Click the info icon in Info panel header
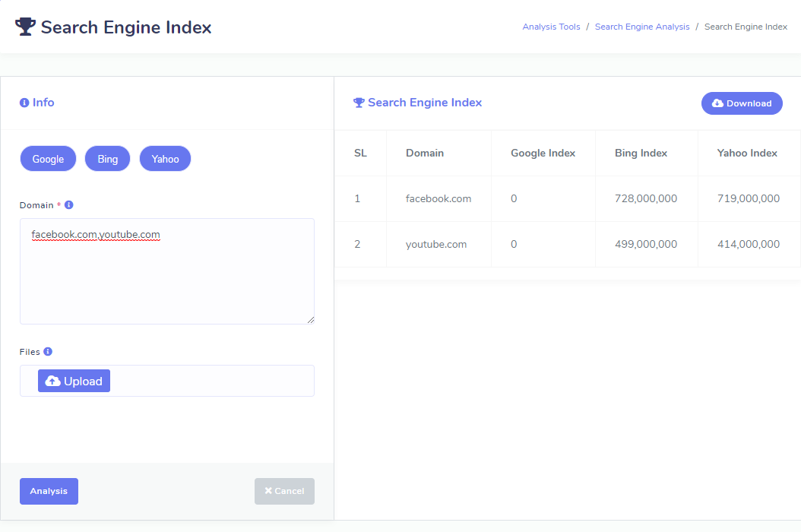801x532 pixels. pos(24,103)
